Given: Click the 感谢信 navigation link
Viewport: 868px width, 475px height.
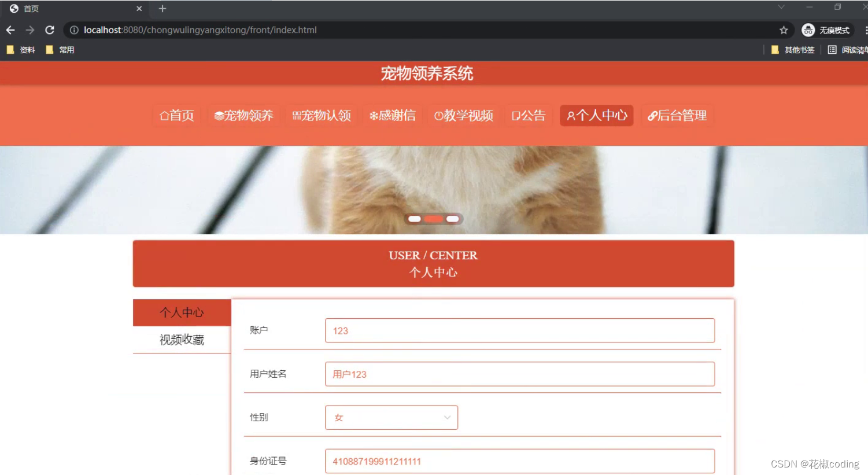Looking at the screenshot, I should coord(393,115).
